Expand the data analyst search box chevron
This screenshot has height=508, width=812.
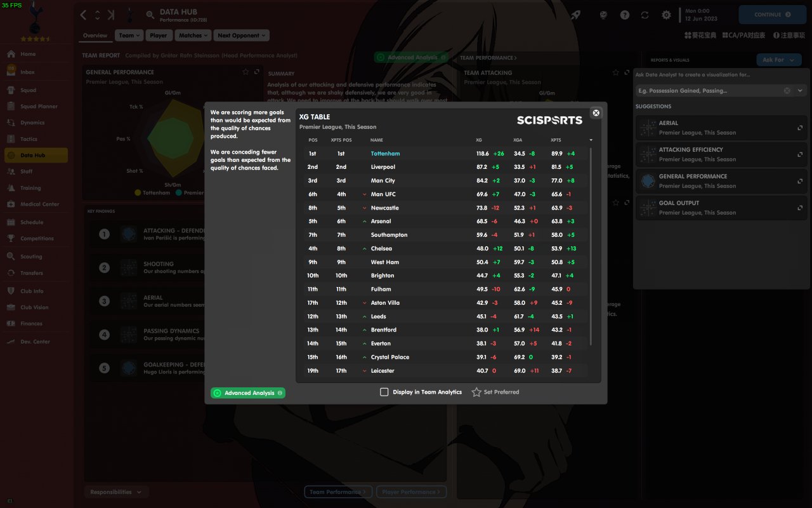tap(800, 91)
